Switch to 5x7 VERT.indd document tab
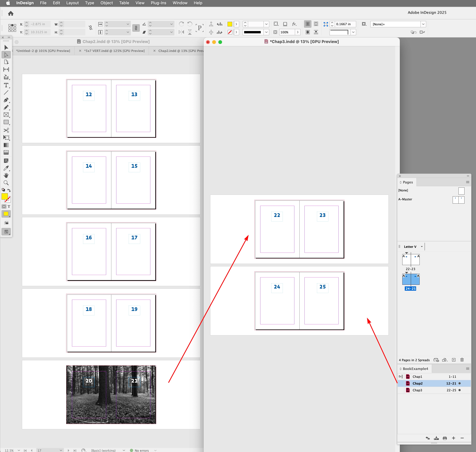 click(114, 51)
